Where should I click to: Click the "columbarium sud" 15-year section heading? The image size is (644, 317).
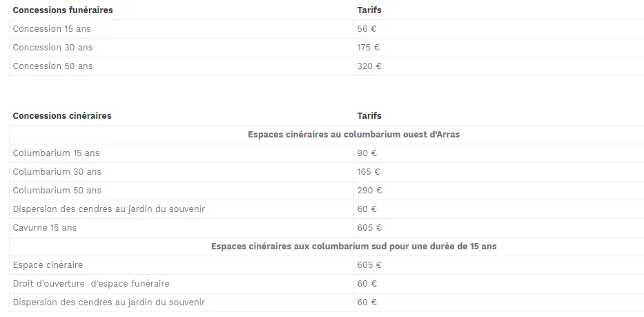pos(353,247)
